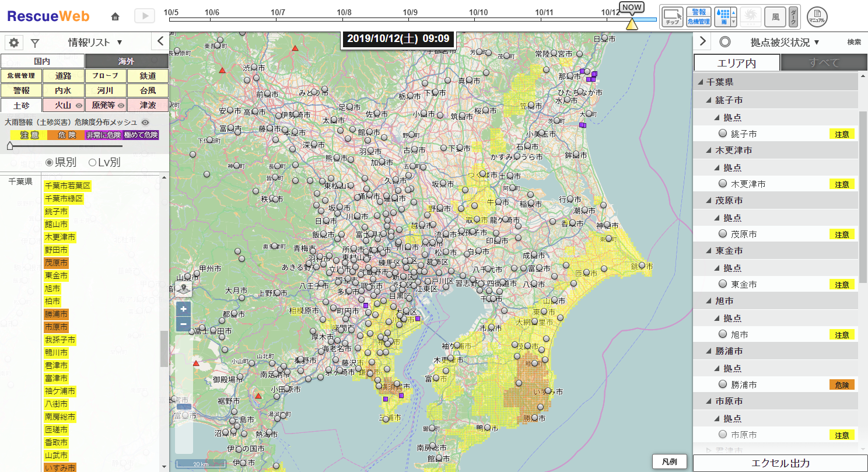
Task: Toggle visibility eye on 火山 layer
Action: click(x=79, y=106)
